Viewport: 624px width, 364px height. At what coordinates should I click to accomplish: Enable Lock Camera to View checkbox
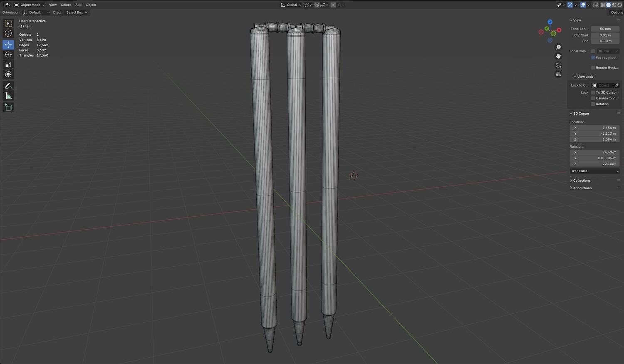pyautogui.click(x=593, y=98)
